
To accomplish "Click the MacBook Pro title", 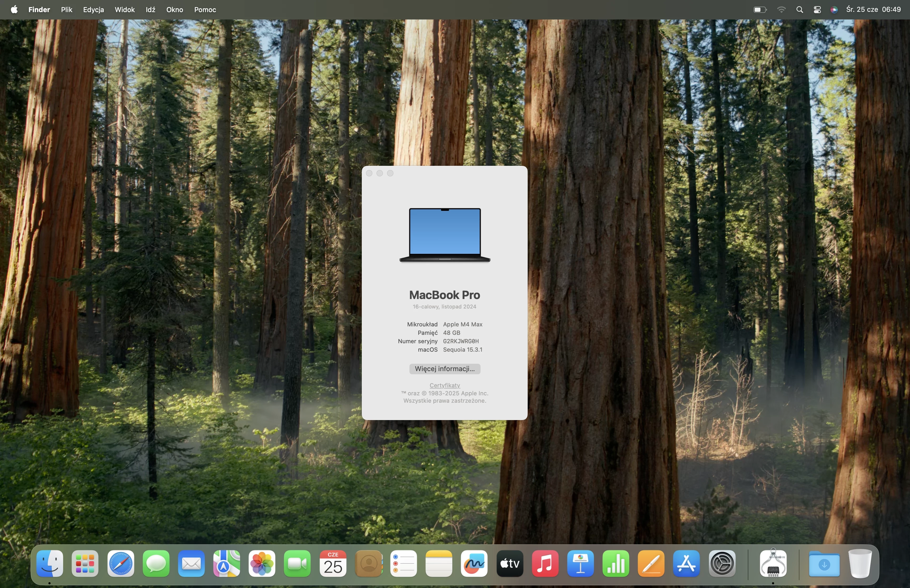I will coord(444,295).
